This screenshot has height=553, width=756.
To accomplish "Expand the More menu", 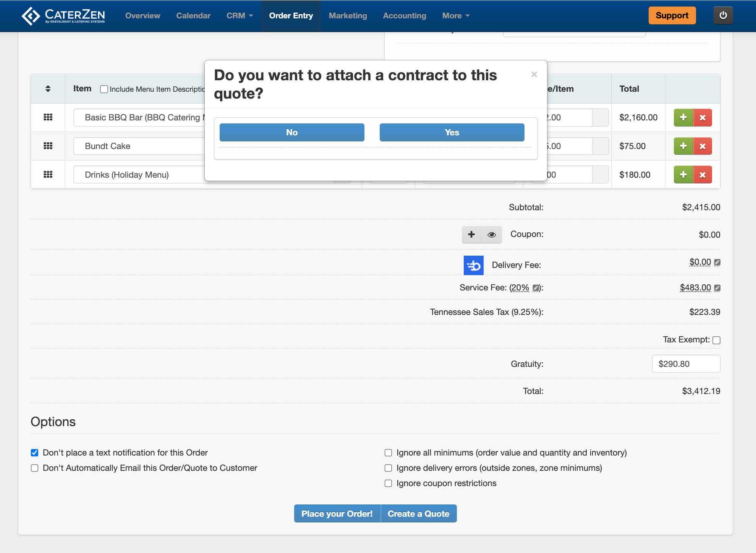I will 455,16.
